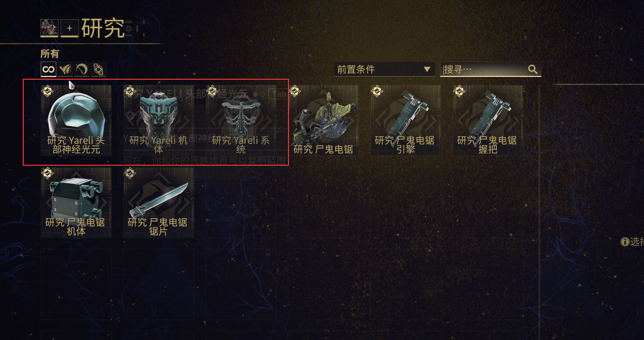Open 研究 尸鬼电锯 锯片 blade tile

coord(159,202)
